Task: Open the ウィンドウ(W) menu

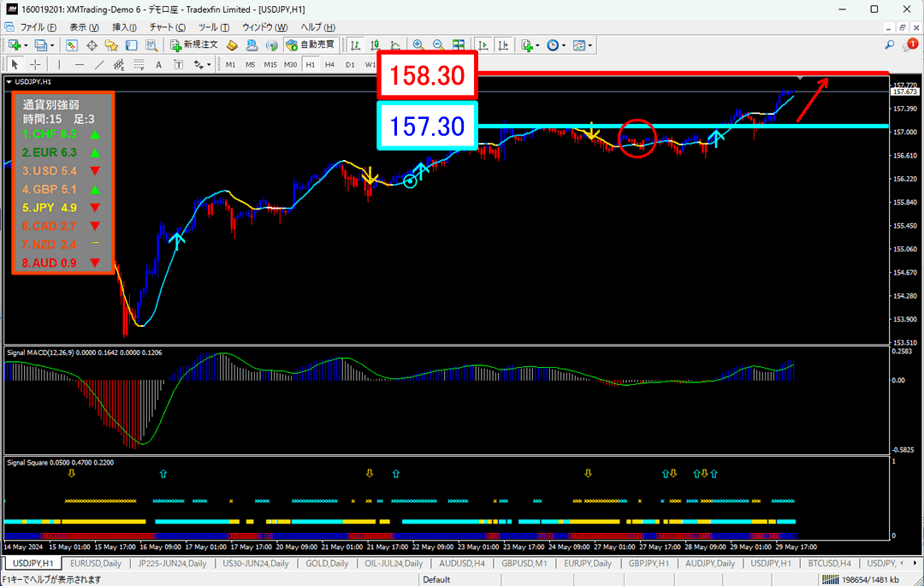Action: (x=264, y=27)
